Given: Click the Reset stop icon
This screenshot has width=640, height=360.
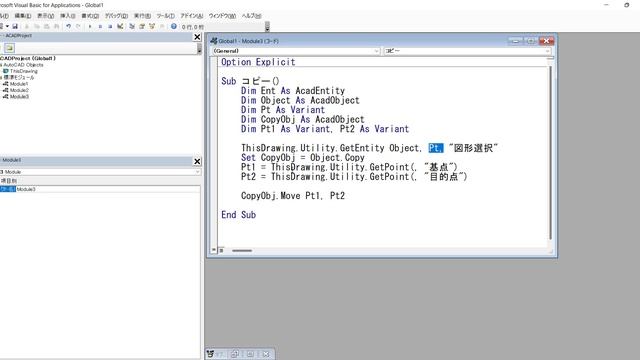Looking at the screenshot, I should (x=110, y=27).
